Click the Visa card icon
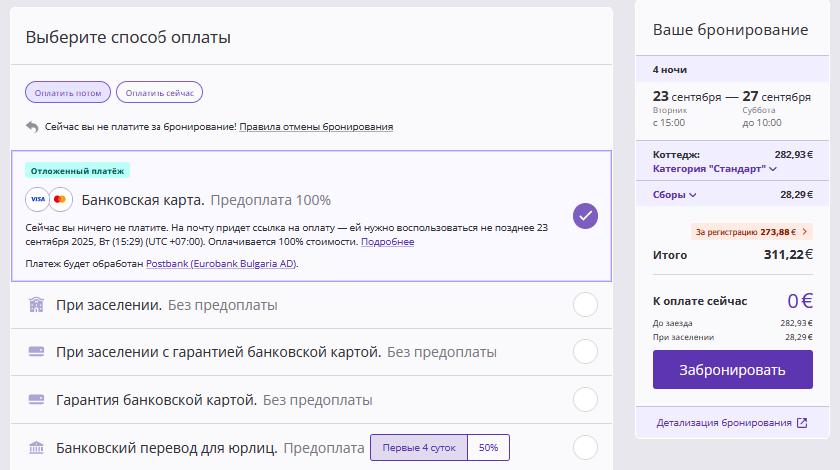This screenshot has width=840, height=470. [37, 199]
